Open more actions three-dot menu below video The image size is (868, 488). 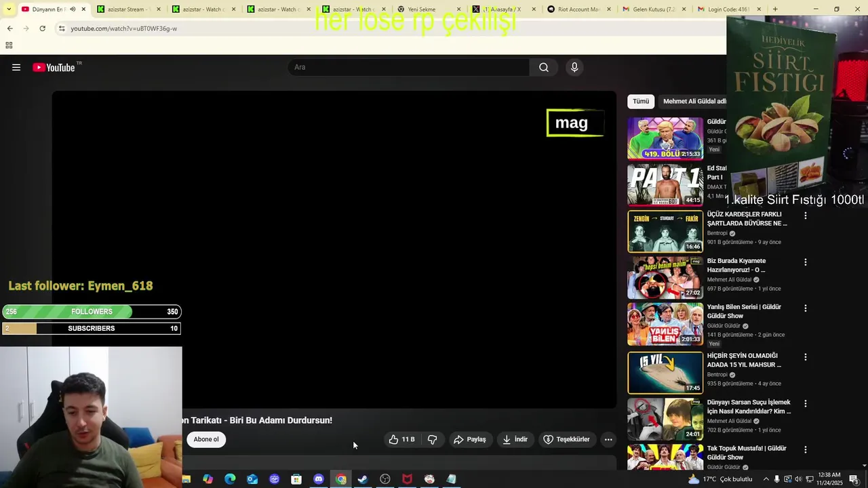[x=608, y=439]
